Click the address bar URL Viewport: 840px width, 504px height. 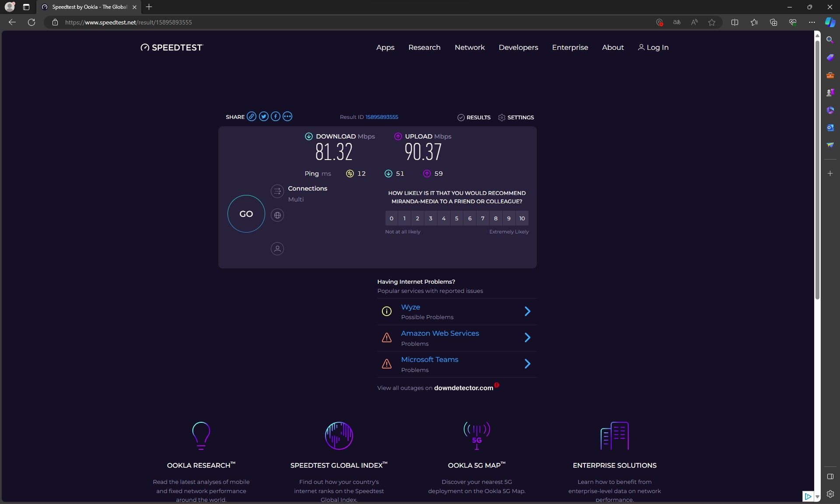[x=129, y=22]
